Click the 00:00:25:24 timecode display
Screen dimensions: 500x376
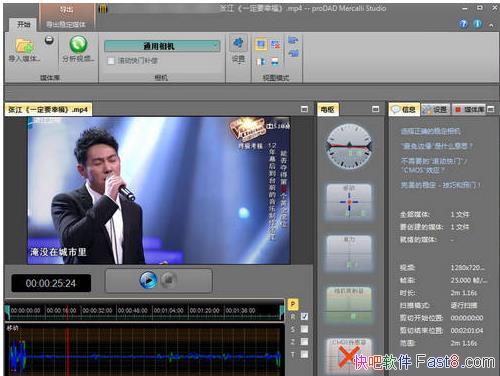(x=51, y=283)
